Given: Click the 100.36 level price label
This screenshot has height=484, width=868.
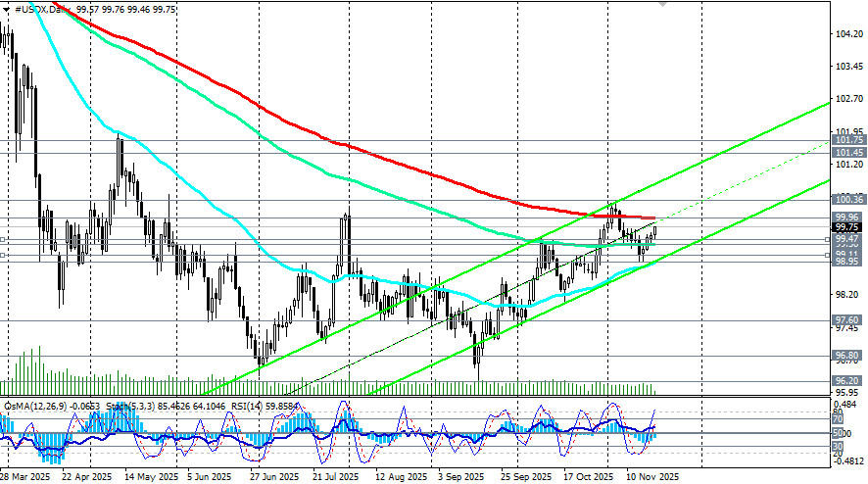Looking at the screenshot, I should pyautogui.click(x=848, y=200).
